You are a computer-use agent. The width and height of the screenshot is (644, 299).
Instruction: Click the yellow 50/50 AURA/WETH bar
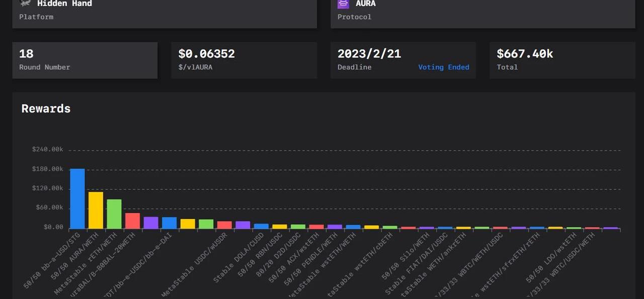tap(96, 210)
